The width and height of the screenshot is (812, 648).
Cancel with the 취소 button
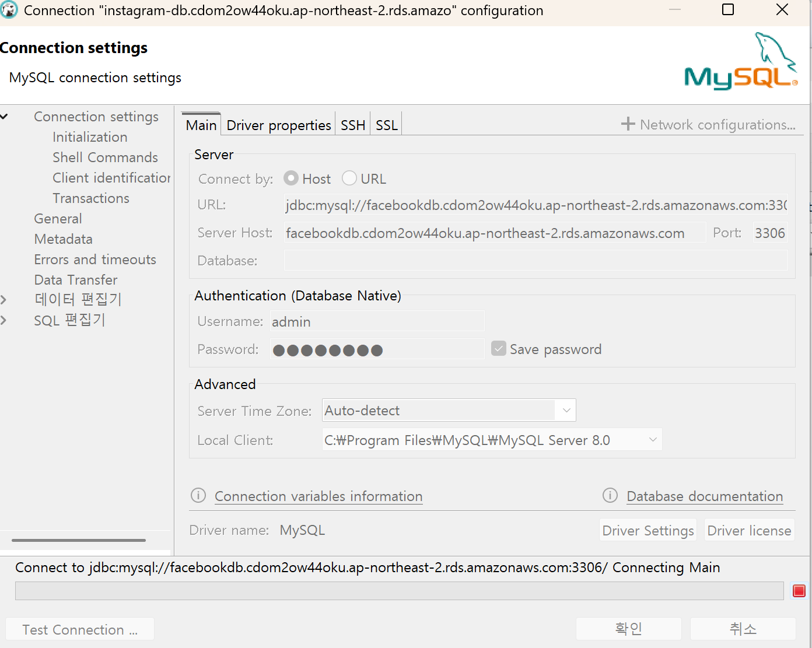point(743,629)
